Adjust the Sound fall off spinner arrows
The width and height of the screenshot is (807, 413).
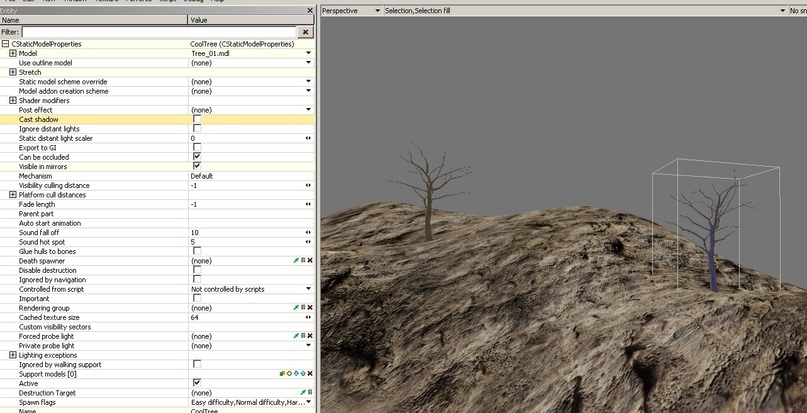click(308, 233)
